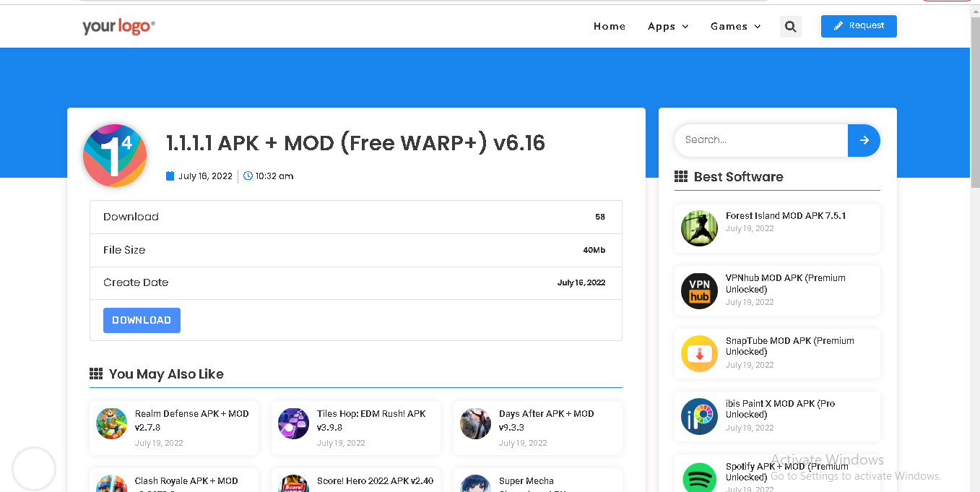This screenshot has height=492, width=980.
Task: Expand the Apps dropdown menu
Action: tap(668, 27)
